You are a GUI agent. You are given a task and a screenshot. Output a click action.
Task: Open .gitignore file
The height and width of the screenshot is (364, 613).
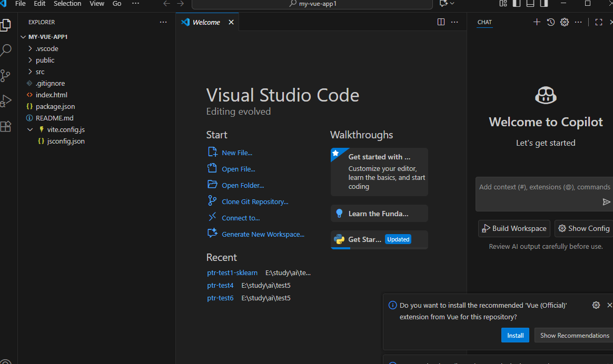(51, 83)
